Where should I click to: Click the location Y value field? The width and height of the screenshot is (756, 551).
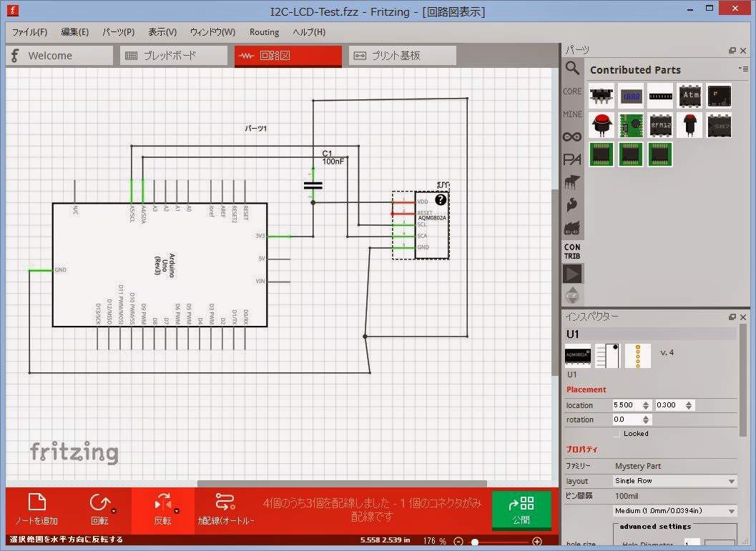[x=669, y=405]
